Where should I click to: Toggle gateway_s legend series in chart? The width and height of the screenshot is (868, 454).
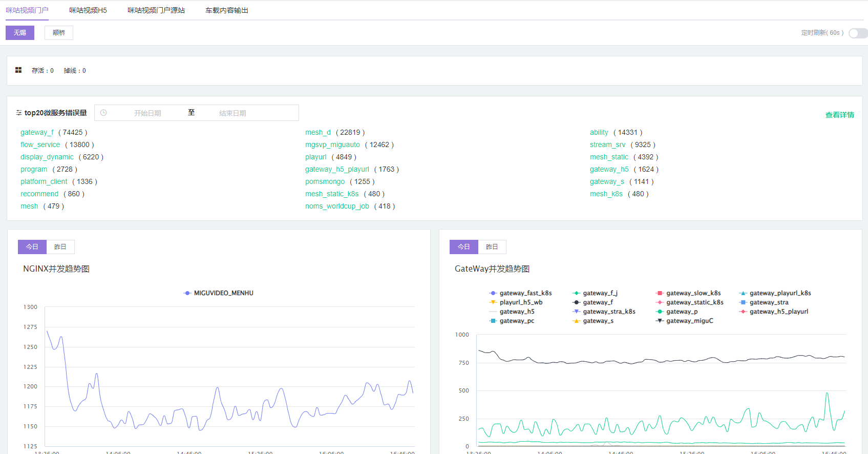(x=593, y=321)
